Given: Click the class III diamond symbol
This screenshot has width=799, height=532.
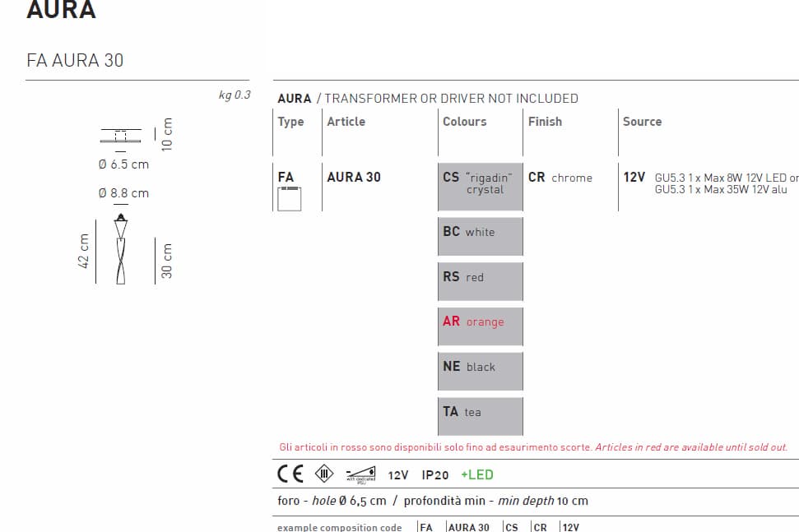Looking at the screenshot, I should click(x=326, y=474).
